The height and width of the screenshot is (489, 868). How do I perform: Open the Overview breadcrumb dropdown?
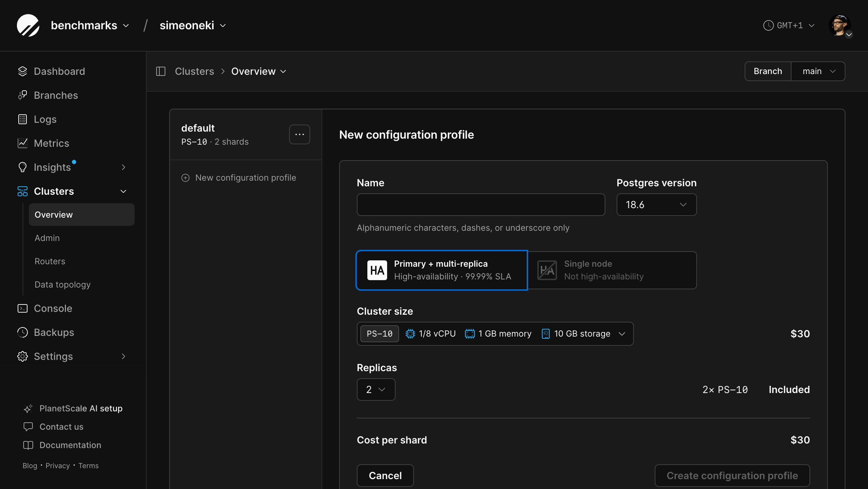tap(259, 71)
